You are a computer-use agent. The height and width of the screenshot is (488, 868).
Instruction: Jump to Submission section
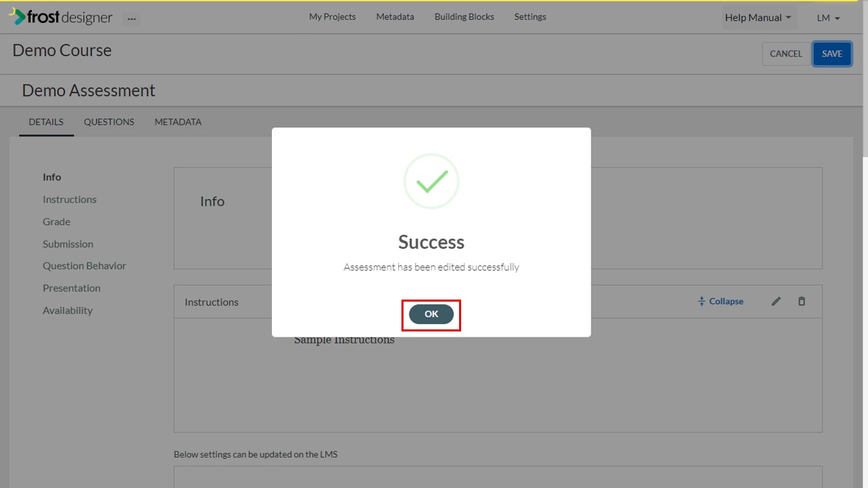coord(68,244)
